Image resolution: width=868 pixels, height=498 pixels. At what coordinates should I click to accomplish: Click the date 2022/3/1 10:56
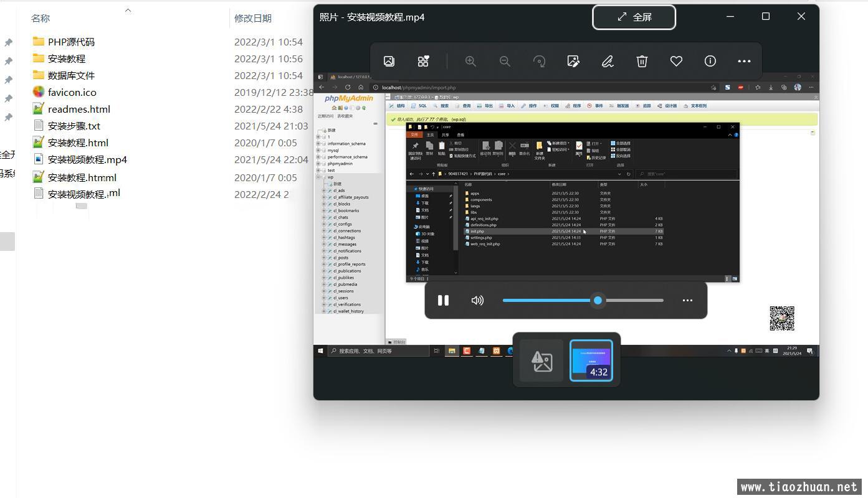pos(269,59)
